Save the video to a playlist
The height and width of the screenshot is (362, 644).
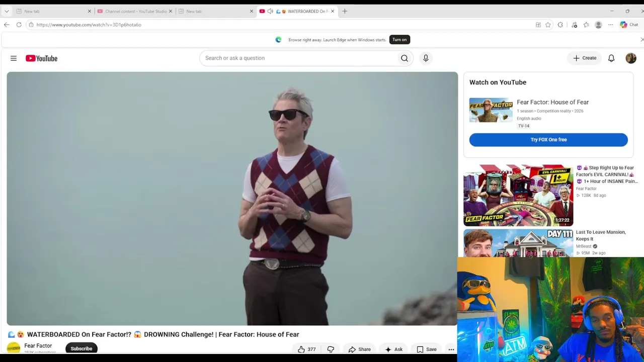click(427, 349)
